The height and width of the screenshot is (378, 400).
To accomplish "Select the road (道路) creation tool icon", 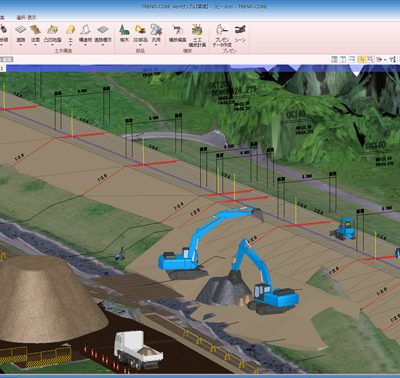I will click(x=21, y=29).
